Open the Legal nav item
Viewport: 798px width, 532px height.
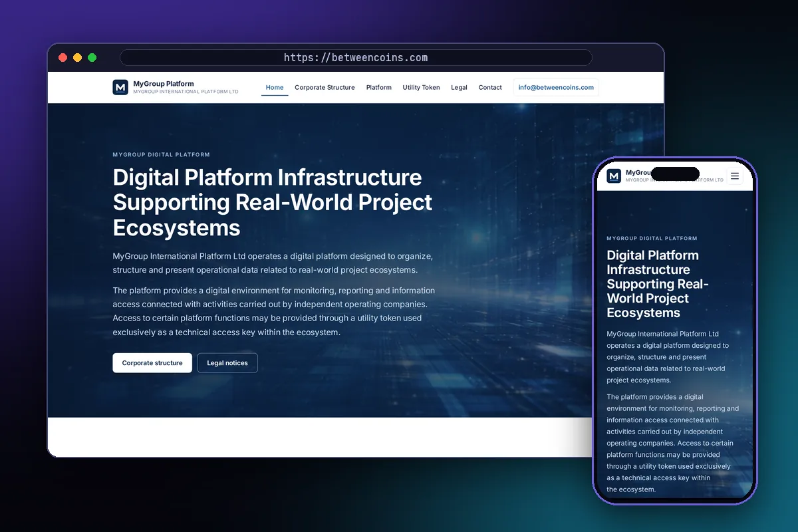click(459, 88)
